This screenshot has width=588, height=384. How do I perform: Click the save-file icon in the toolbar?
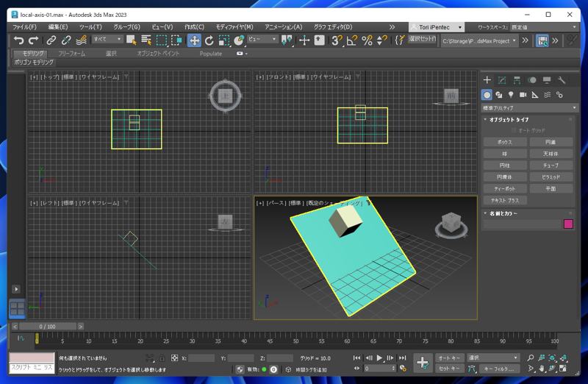click(x=542, y=40)
